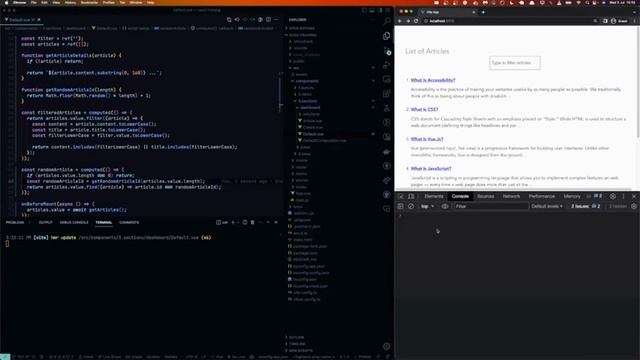
Task: Open Source Control icon with badge
Action: (x=387, y=51)
